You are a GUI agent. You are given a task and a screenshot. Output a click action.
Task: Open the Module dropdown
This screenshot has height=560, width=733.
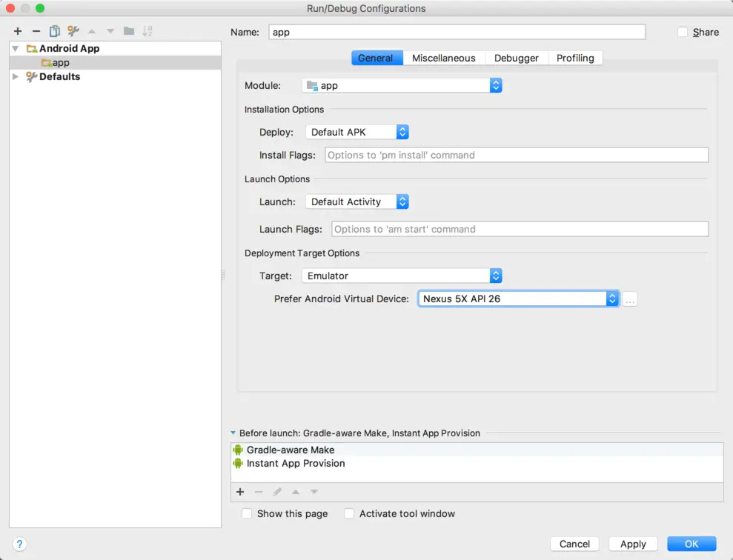(402, 86)
